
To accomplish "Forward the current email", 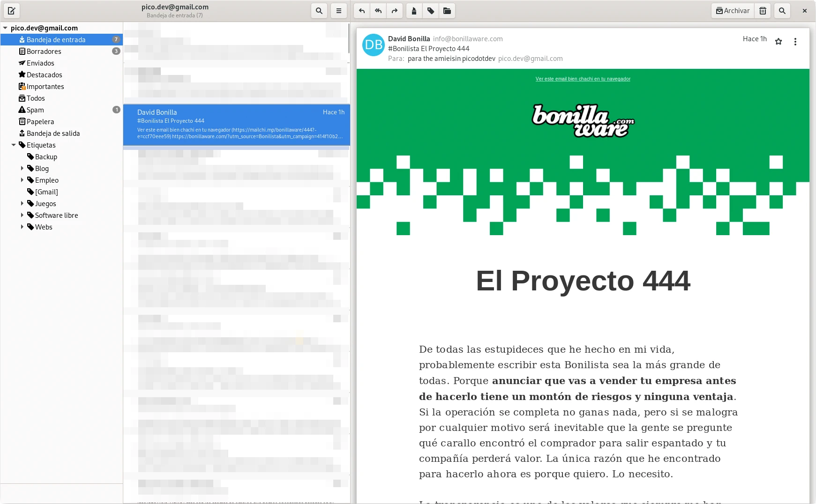I will point(395,11).
